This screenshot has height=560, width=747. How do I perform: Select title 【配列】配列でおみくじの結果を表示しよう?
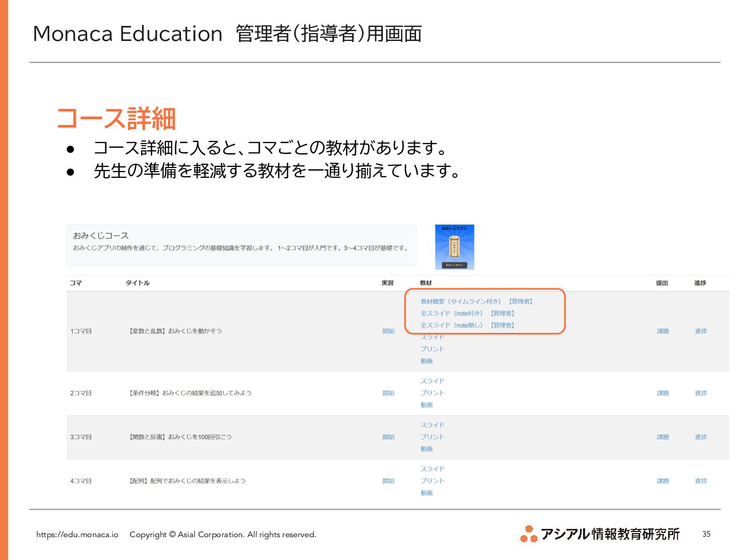point(187,481)
